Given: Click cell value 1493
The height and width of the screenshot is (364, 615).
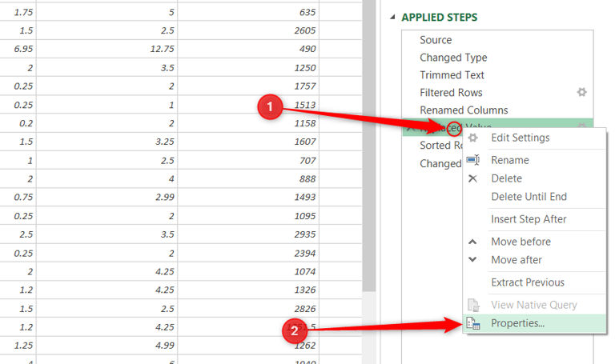Looking at the screenshot, I should coord(305,197).
